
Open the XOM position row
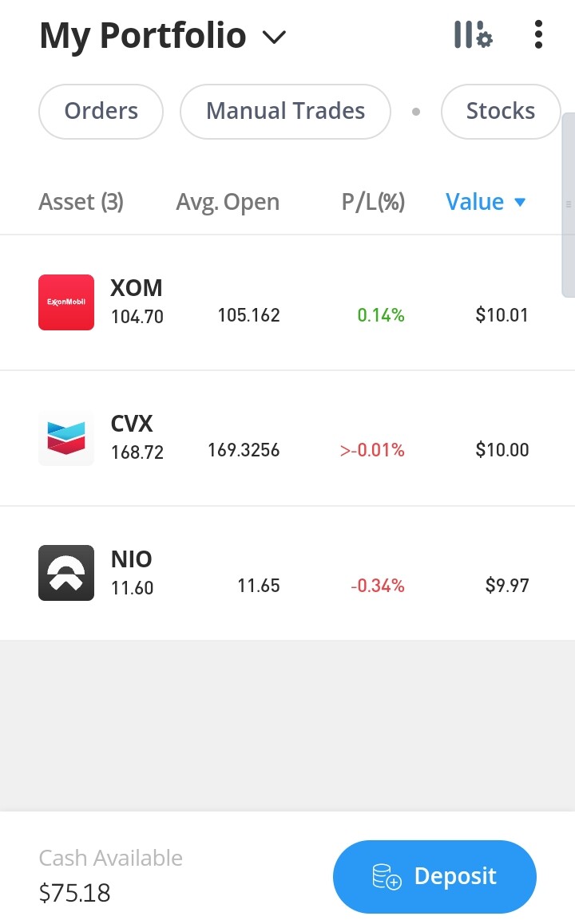287,302
